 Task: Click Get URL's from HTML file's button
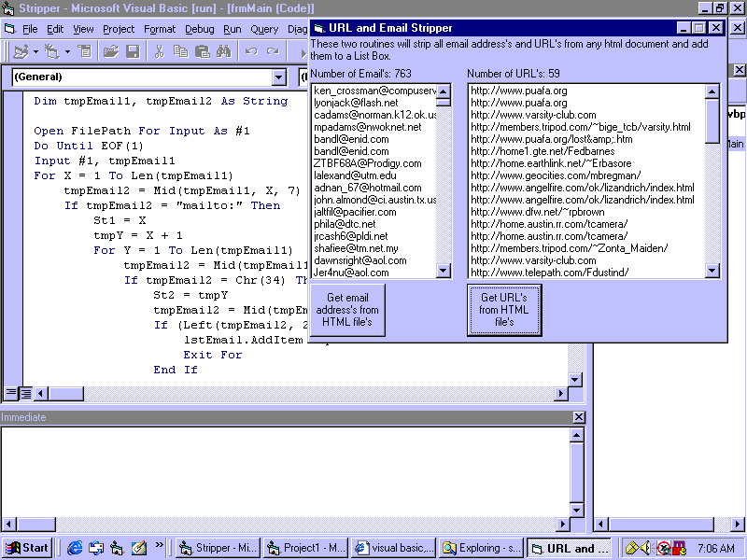503,310
